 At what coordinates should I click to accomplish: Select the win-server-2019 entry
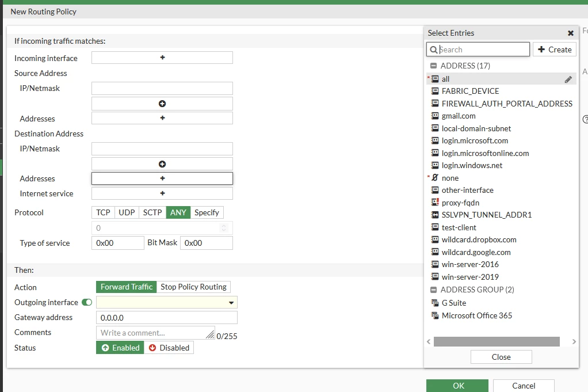(501, 277)
